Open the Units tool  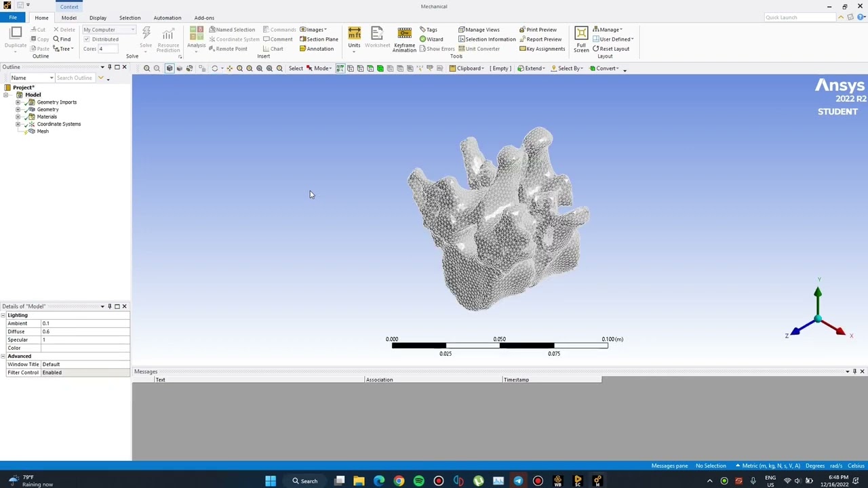click(x=354, y=38)
